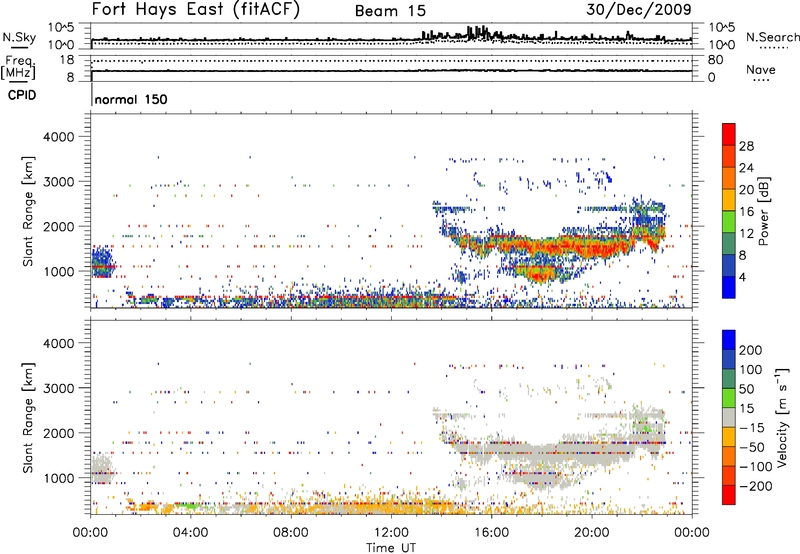The height and width of the screenshot is (554, 800).
Task: Click the 12 label on the power colorbar
Action: [x=746, y=234]
